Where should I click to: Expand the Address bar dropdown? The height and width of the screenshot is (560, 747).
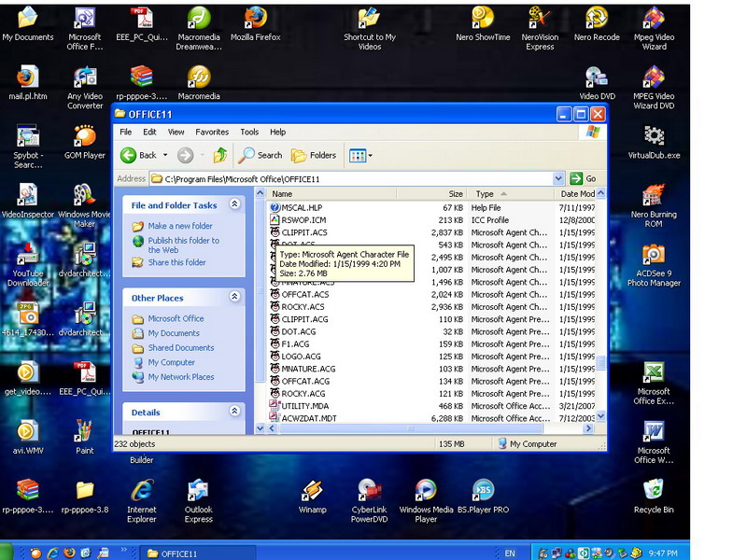pos(558,178)
